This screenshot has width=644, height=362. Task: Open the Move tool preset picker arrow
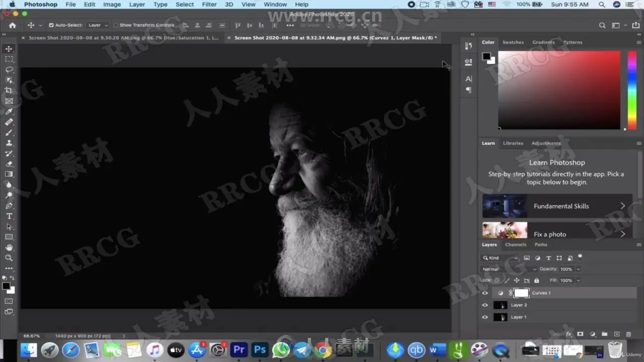40,25
